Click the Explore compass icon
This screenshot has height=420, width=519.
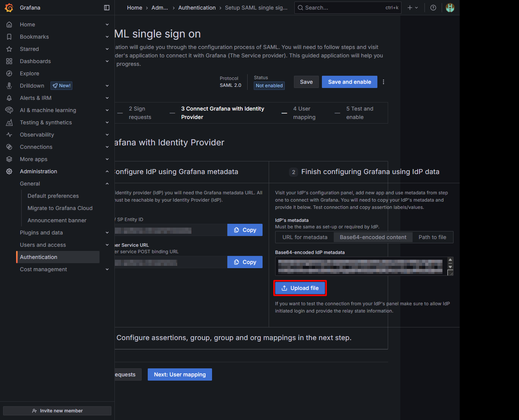click(9, 73)
